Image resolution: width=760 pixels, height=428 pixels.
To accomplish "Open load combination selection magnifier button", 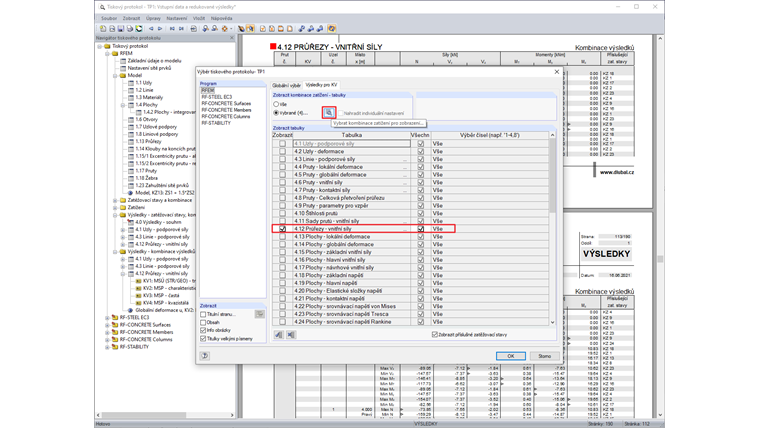I will click(x=329, y=112).
